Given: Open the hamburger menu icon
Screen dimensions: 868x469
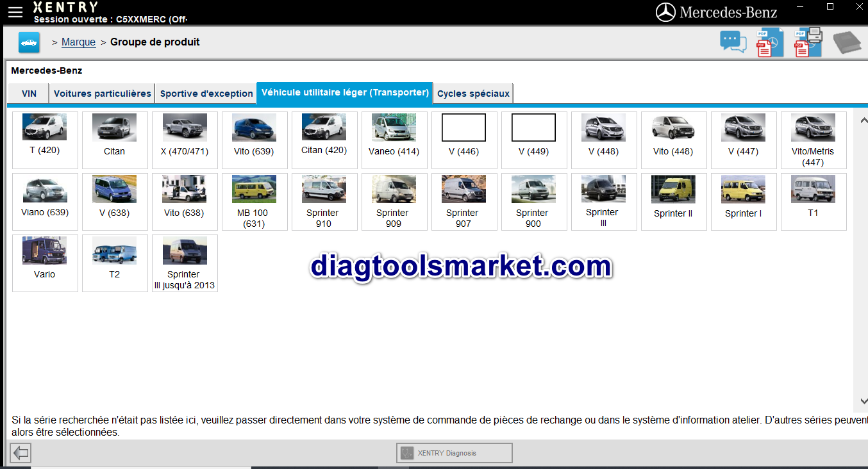Looking at the screenshot, I should [x=15, y=12].
